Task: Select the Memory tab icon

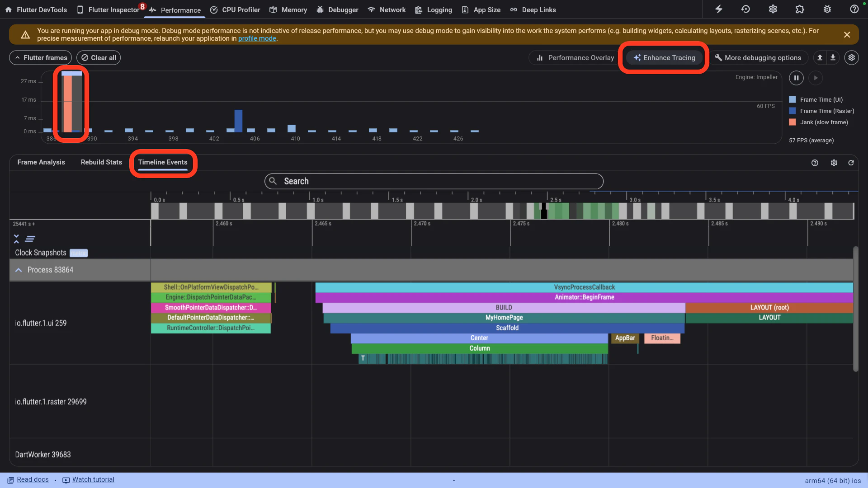Action: (x=273, y=9)
